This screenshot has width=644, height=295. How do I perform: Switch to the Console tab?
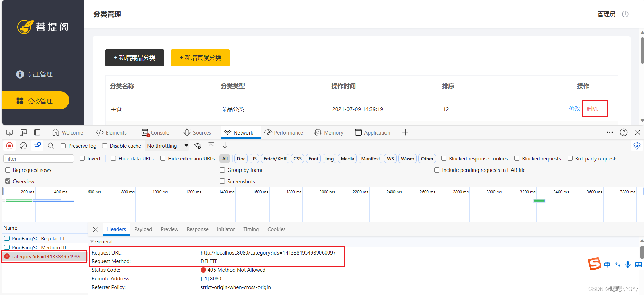pyautogui.click(x=155, y=132)
